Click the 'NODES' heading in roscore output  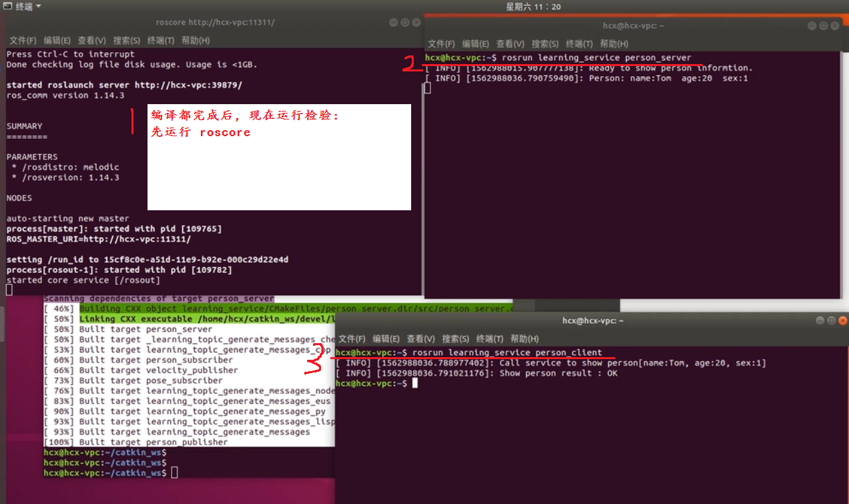point(19,198)
